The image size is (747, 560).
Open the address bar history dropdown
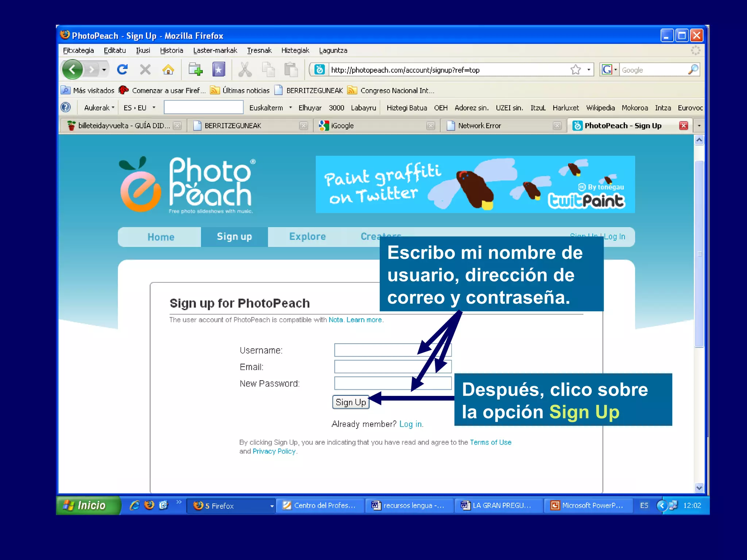click(x=589, y=69)
